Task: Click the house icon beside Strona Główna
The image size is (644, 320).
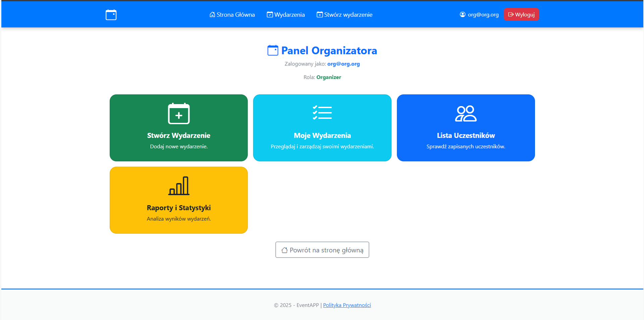Action: [x=212, y=14]
